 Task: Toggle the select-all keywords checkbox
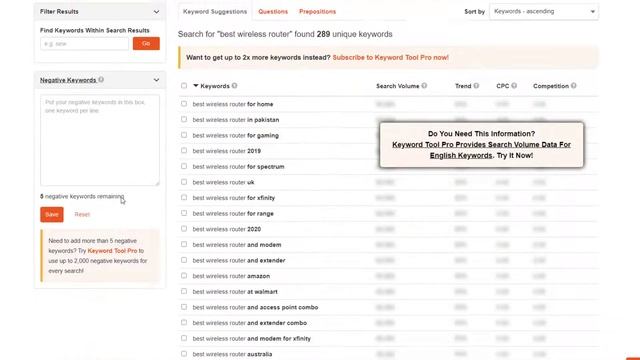click(x=184, y=86)
